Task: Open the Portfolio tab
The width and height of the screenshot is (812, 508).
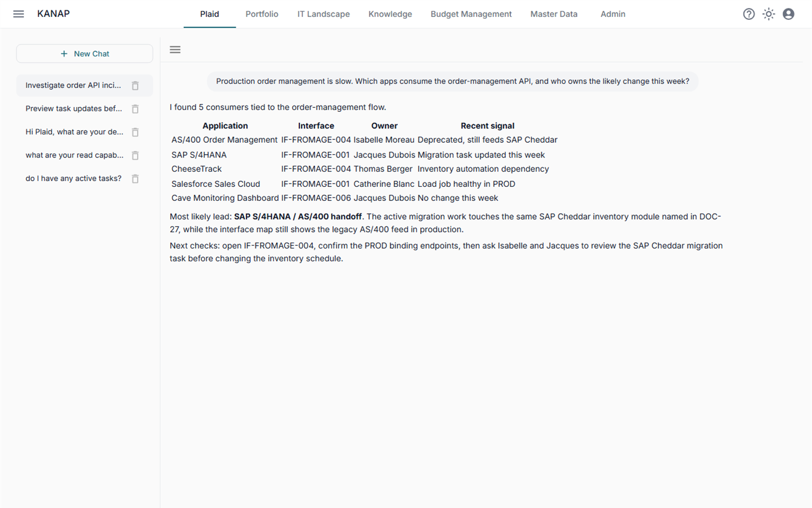Action: pos(262,14)
